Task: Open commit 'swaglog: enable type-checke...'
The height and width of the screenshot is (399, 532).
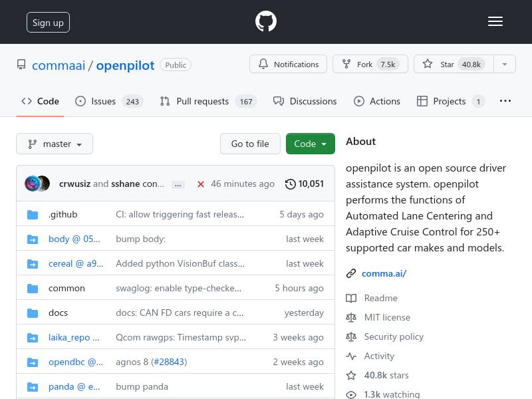Action: [x=178, y=288]
